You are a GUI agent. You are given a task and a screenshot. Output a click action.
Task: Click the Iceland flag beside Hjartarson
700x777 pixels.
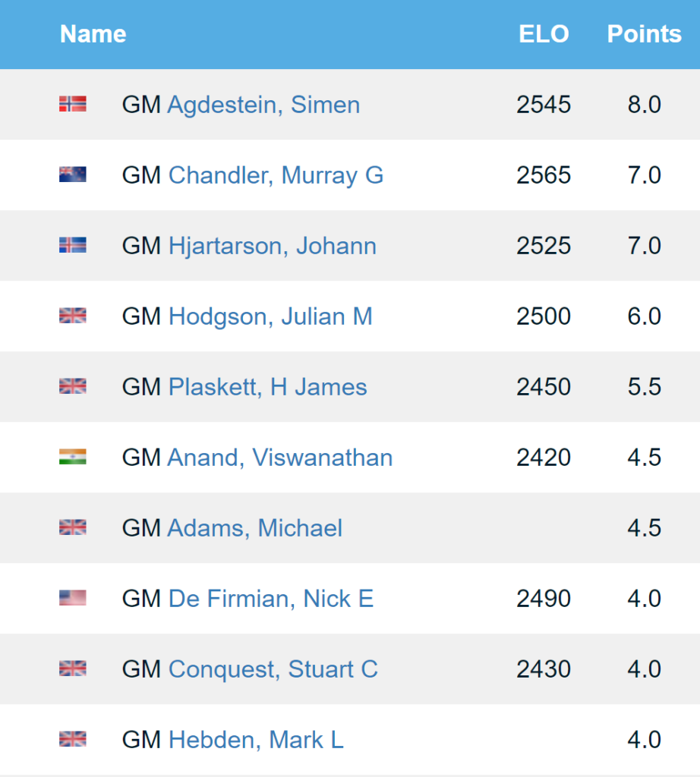pos(72,246)
